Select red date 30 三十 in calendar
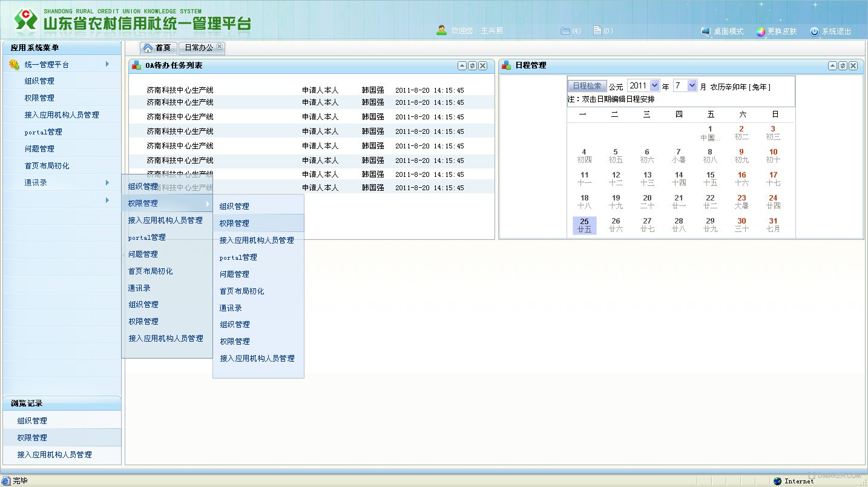This screenshot has height=487, width=868. click(741, 225)
